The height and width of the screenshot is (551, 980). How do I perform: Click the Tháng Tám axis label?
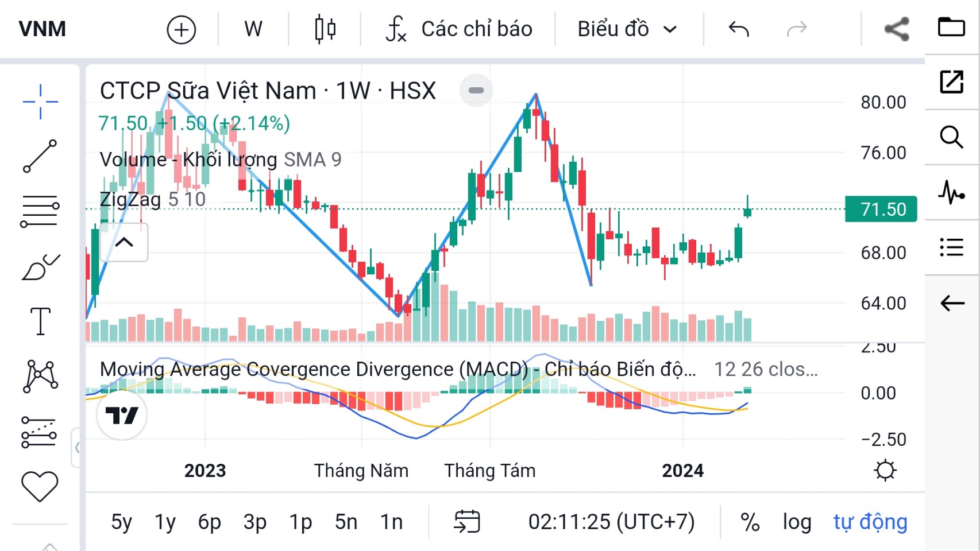point(490,471)
